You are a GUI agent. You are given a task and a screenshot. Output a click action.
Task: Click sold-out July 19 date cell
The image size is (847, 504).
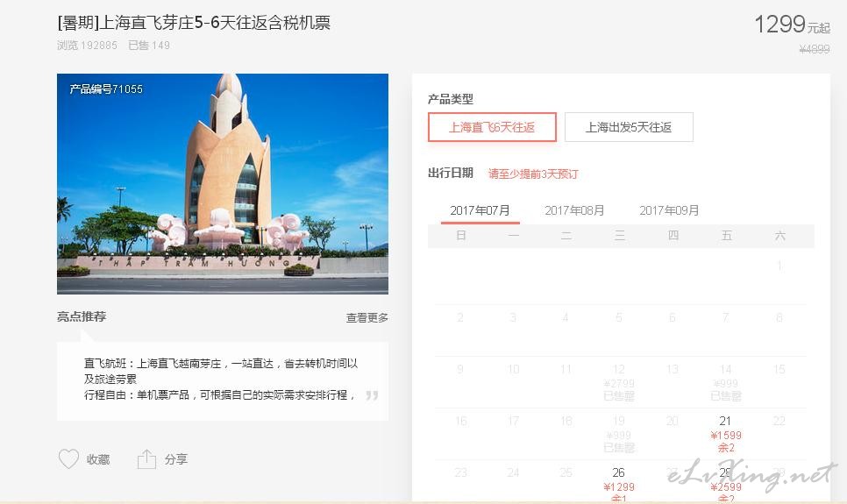tap(619, 434)
